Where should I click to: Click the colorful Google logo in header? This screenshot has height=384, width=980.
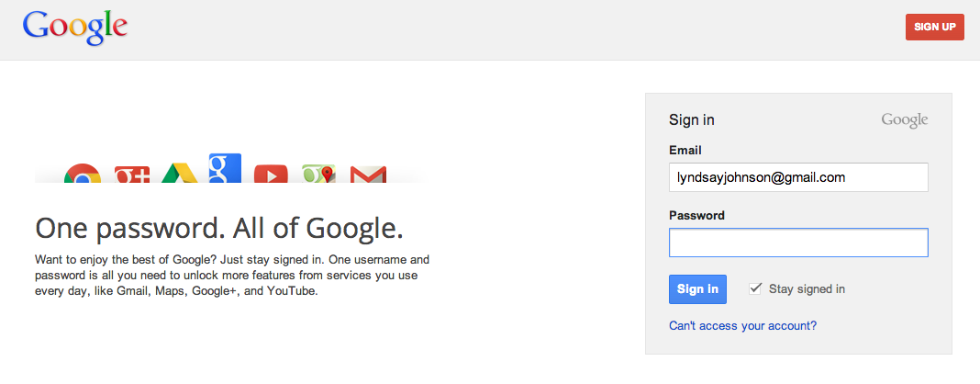tap(75, 29)
